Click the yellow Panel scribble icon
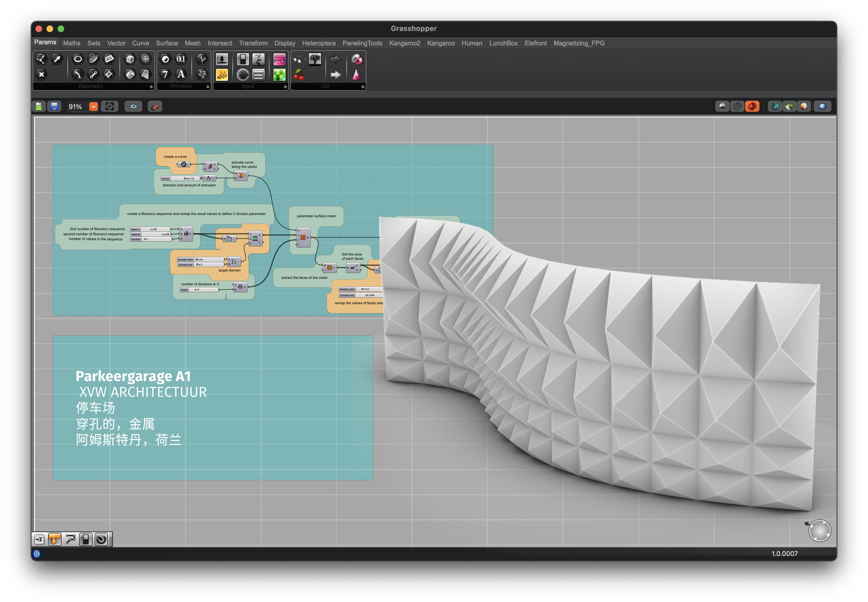 click(222, 75)
